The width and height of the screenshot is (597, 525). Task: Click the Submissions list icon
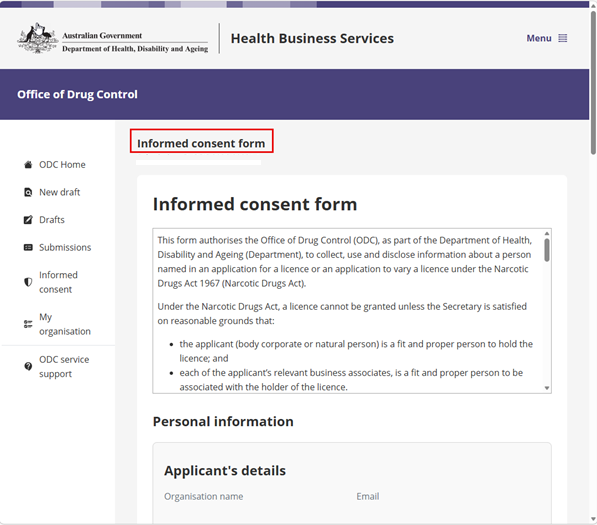pyautogui.click(x=28, y=247)
